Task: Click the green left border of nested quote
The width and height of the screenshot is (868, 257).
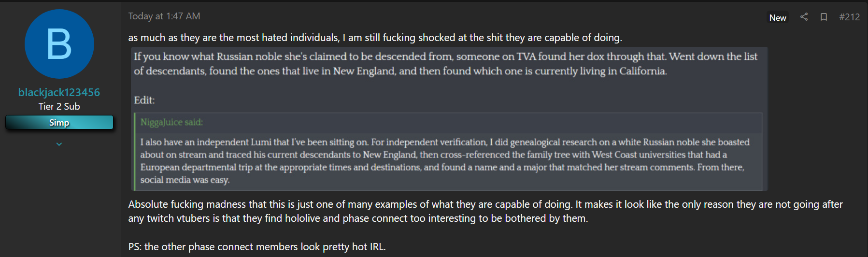Action: (x=135, y=152)
